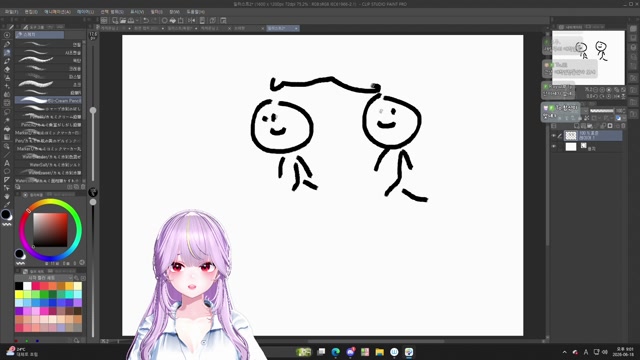Select the Hand move tool

point(7,196)
